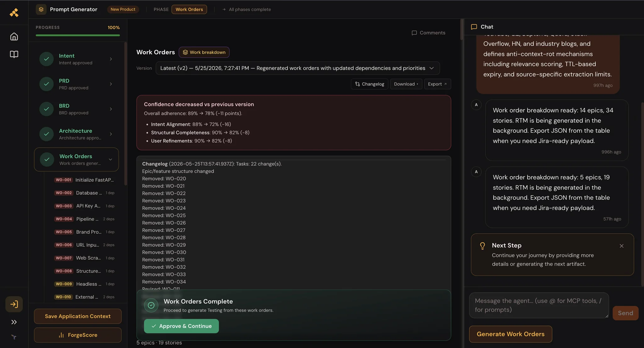Click the Chat panel speech bubble icon
This screenshot has width=644, height=348.
click(474, 27)
